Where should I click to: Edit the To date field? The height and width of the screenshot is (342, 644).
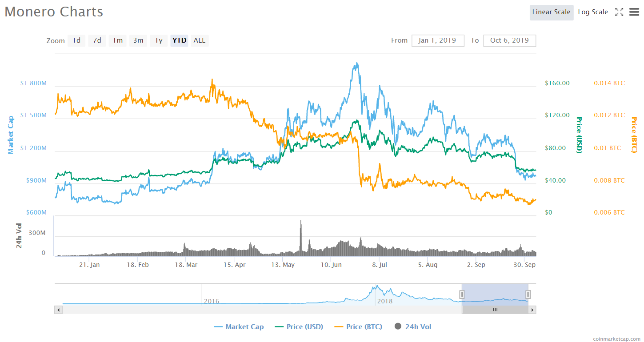(509, 40)
